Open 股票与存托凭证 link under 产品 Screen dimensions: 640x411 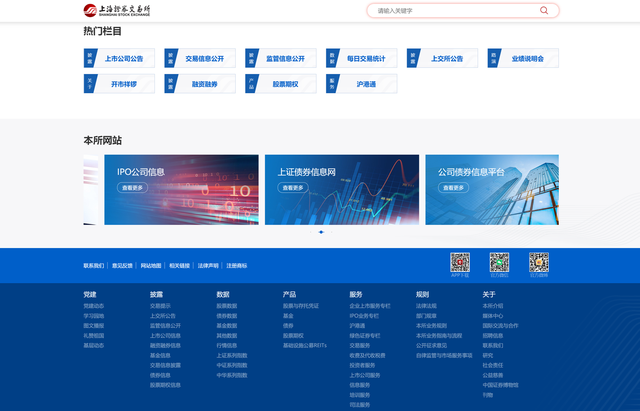pos(301,306)
